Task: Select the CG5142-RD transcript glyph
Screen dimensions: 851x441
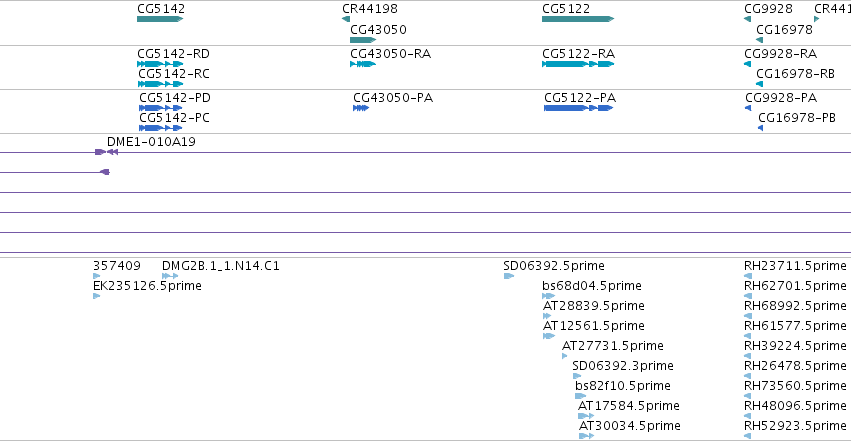Action: [x=160, y=64]
